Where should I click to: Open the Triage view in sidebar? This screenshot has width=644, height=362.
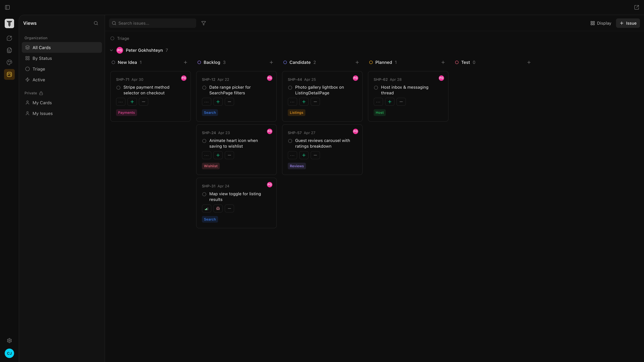tap(62, 69)
